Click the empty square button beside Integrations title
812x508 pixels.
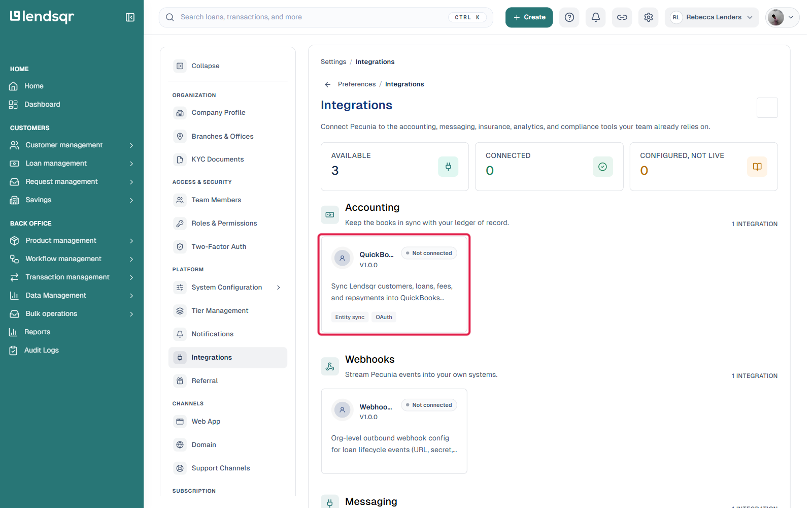click(x=767, y=108)
